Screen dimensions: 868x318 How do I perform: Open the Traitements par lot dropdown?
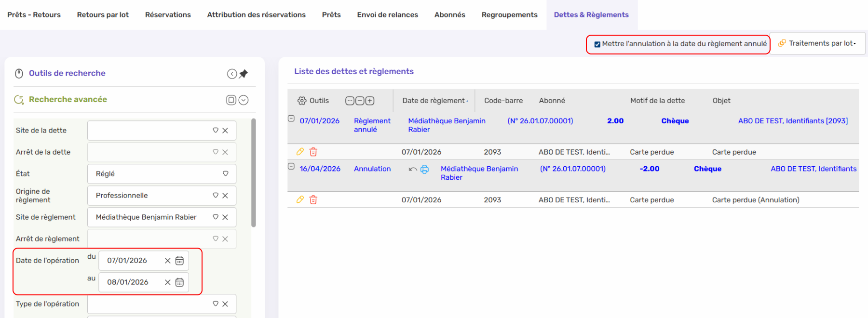817,43
